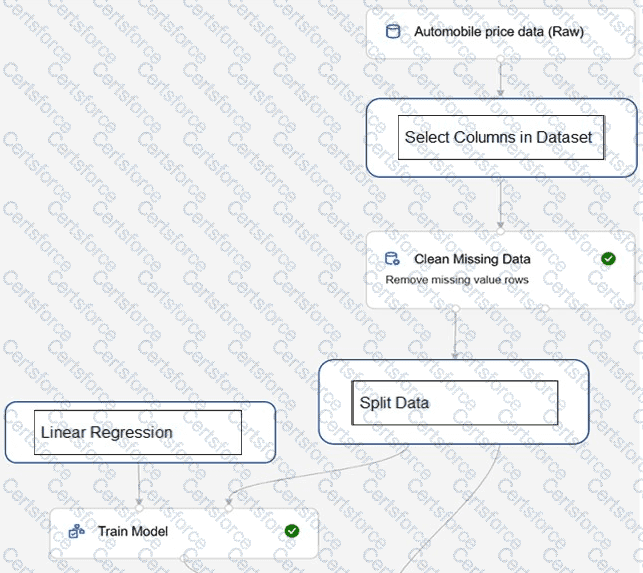Select the right output port of Clean Missing Data
The width and height of the screenshot is (643, 573).
pyautogui.click(x=545, y=308)
